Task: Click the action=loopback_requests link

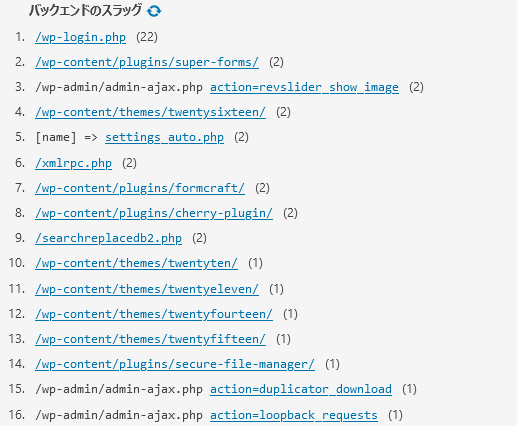Action: point(294,415)
